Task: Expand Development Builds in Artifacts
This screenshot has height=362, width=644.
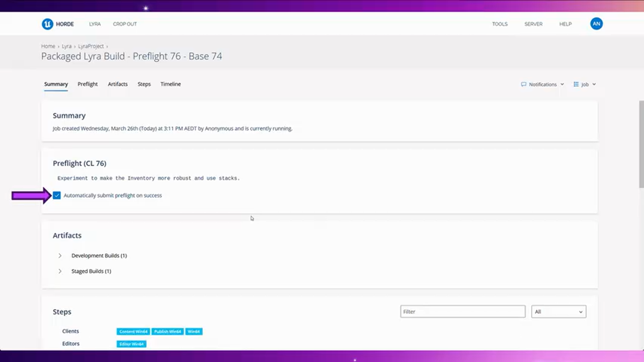Action: click(x=60, y=255)
